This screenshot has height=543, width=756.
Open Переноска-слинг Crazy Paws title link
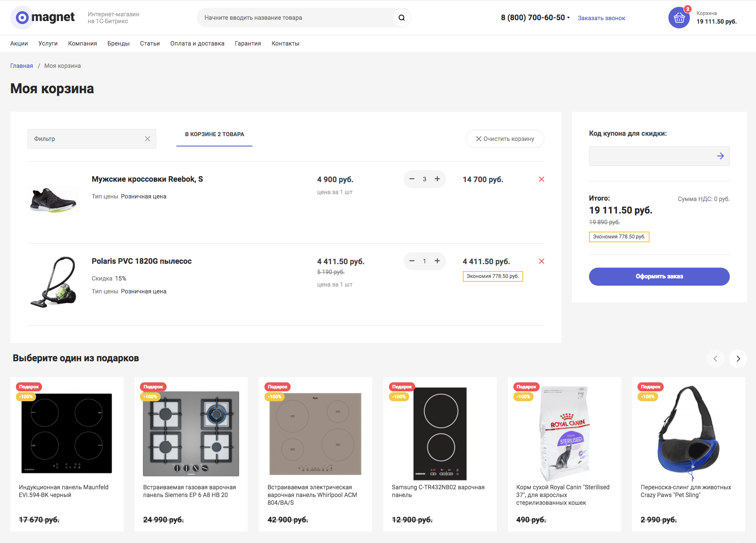click(x=686, y=491)
